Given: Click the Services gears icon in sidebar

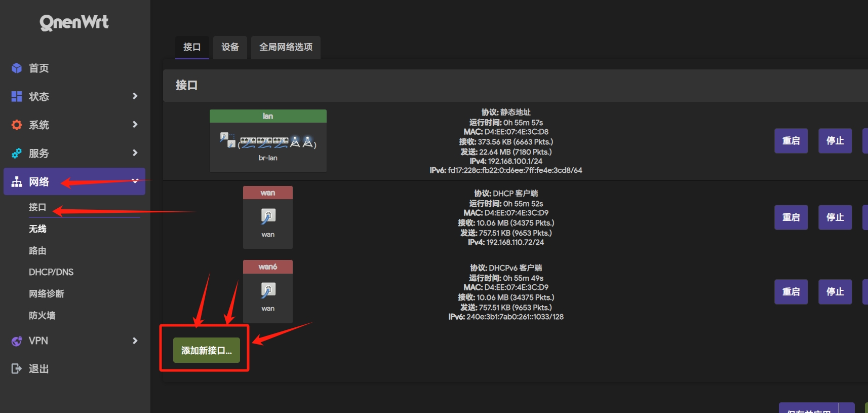Looking at the screenshot, I should point(17,153).
